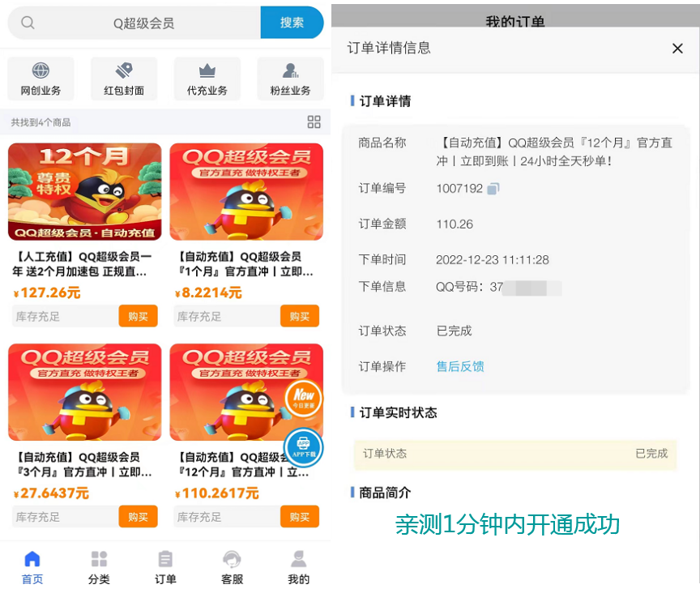
Task: Open the 3个月 membership product thumbnail
Action: coord(85,392)
